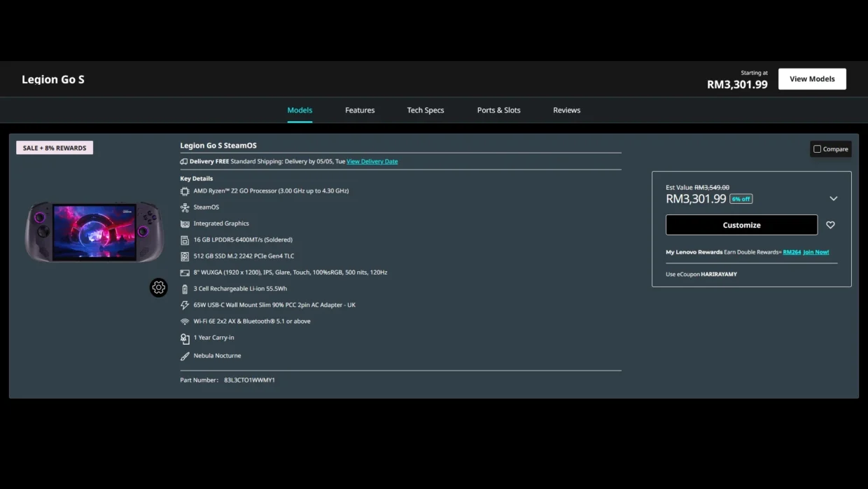The height and width of the screenshot is (489, 868).
Task: Click the battery icon in key details
Action: (x=185, y=289)
